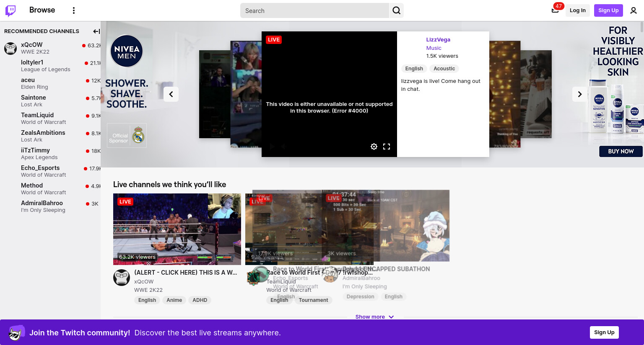The height and width of the screenshot is (345, 644).
Task: Click the Nivea Men logo
Action: click(x=127, y=51)
